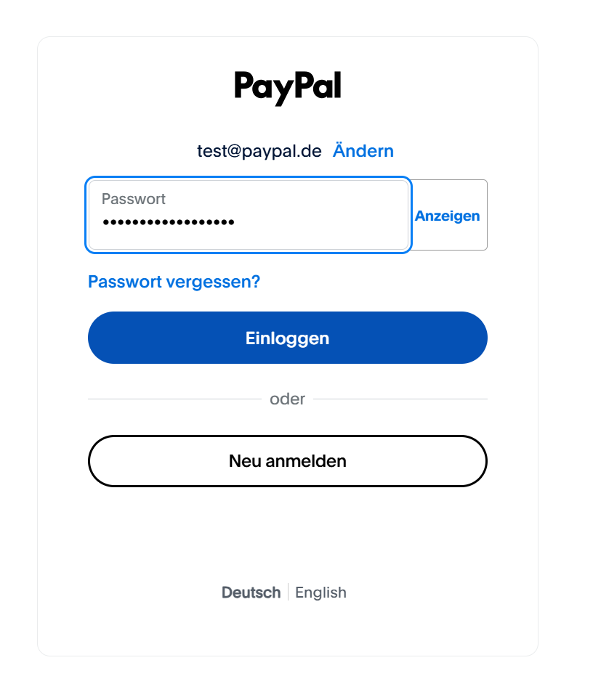Click the Ändern link next to email

363,151
